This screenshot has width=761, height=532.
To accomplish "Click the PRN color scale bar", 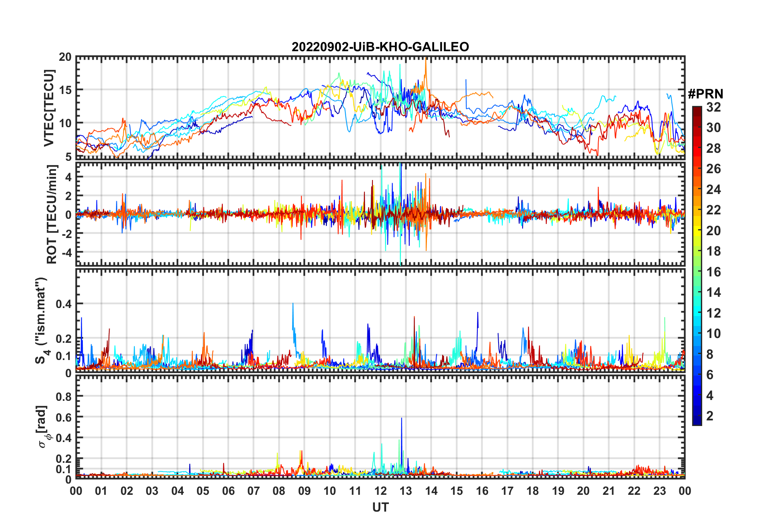I will (x=697, y=266).
